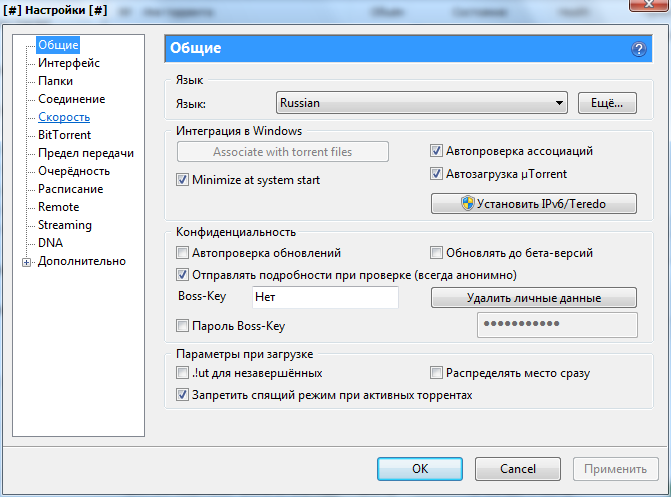This screenshot has height=497, width=671.
Task: Toggle Minimize at system start checkbox
Action: coord(182,180)
